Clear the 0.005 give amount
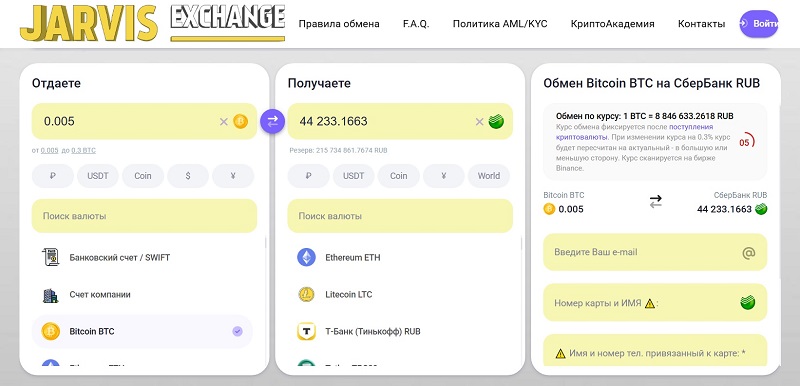 (x=223, y=122)
